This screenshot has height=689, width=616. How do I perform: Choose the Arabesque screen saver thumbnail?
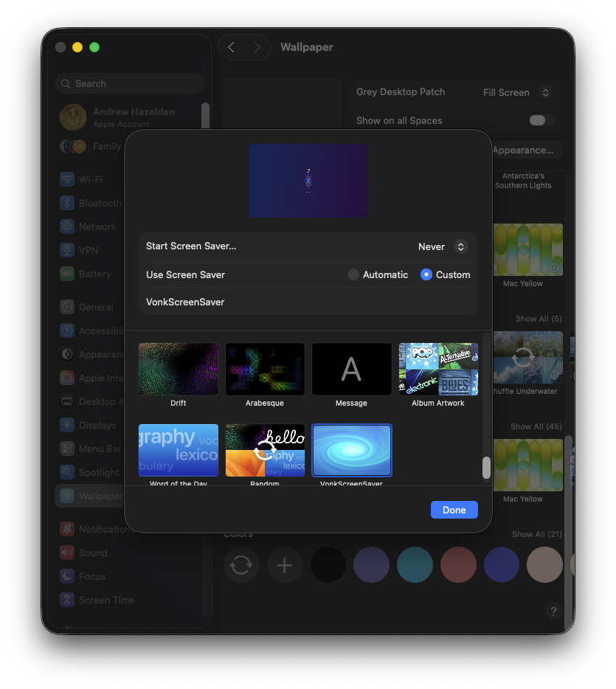pos(265,369)
